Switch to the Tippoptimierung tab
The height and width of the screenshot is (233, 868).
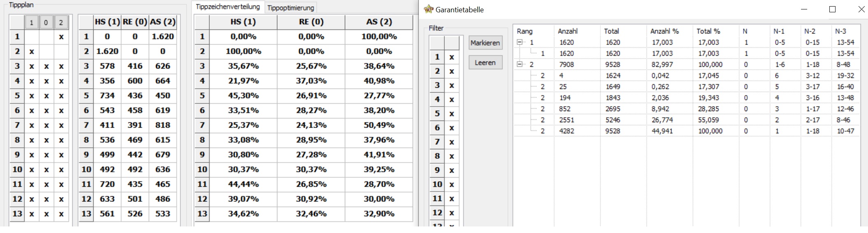click(x=291, y=7)
